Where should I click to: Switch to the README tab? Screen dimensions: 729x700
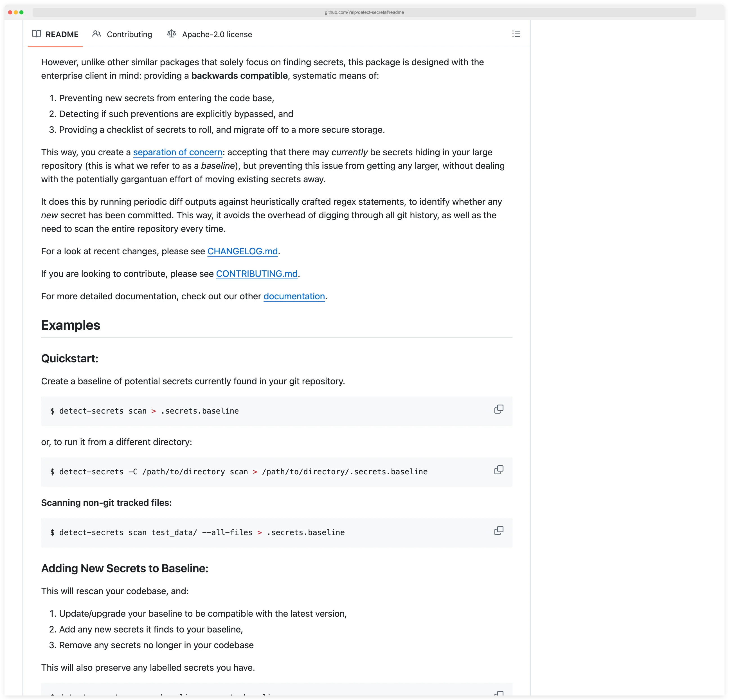pos(62,34)
